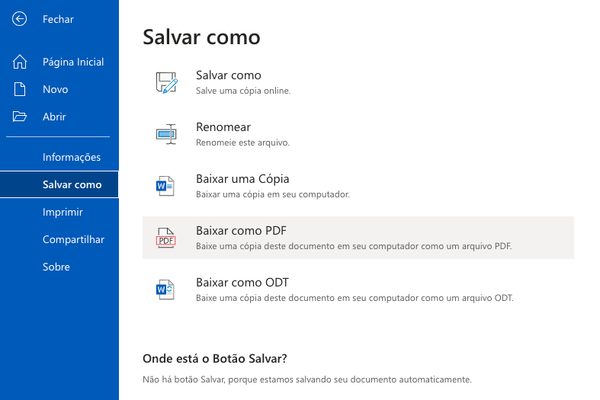The image size is (600, 400).
Task: Click the Baixar como ODT title text
Action: pos(242,283)
